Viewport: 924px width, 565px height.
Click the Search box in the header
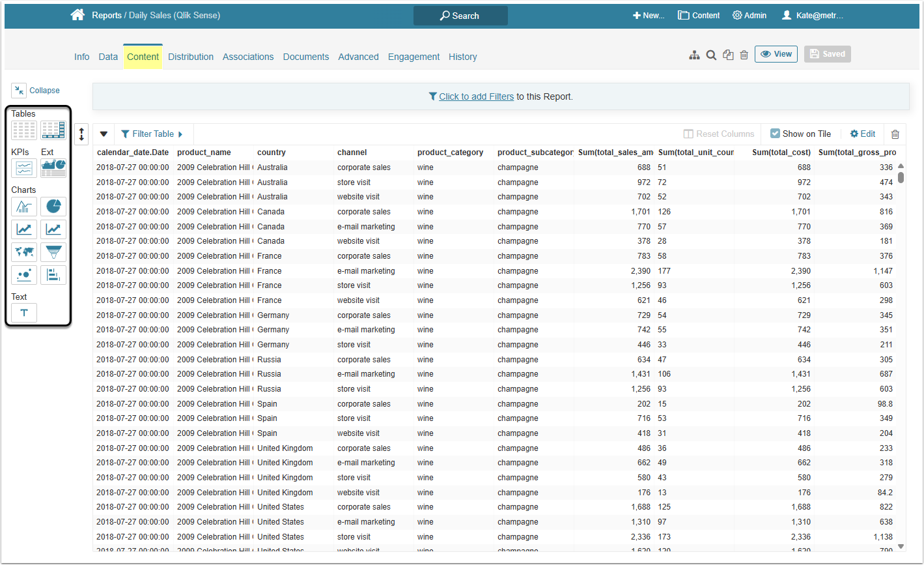[460, 16]
